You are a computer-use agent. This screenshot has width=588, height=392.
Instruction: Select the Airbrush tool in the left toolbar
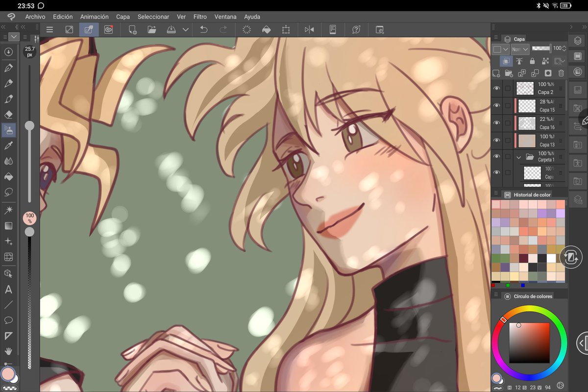click(8, 130)
